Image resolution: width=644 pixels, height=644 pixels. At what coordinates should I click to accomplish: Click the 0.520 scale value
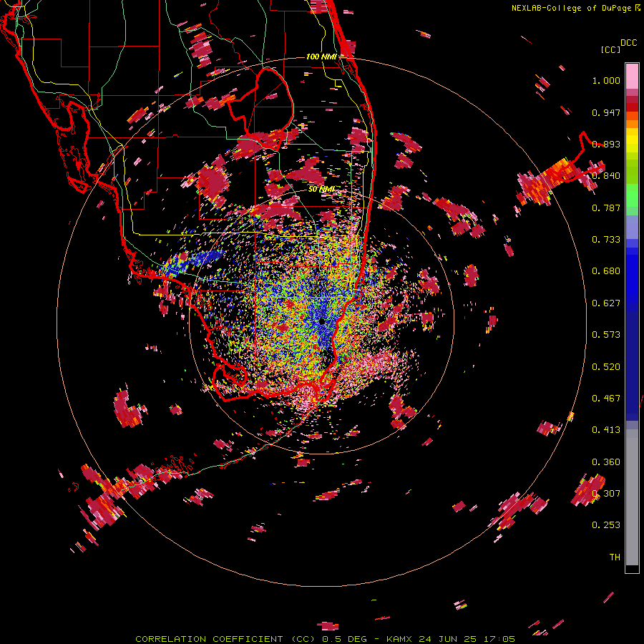click(606, 367)
